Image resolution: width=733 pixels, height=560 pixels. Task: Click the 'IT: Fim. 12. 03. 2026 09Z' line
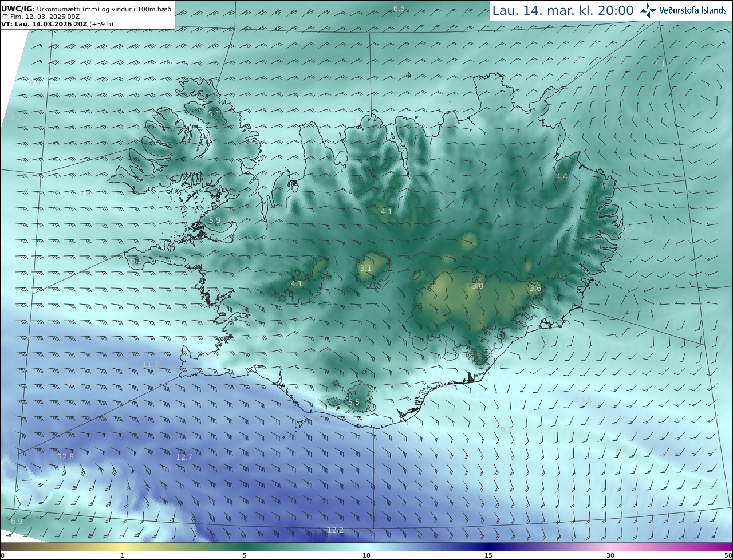(40, 17)
